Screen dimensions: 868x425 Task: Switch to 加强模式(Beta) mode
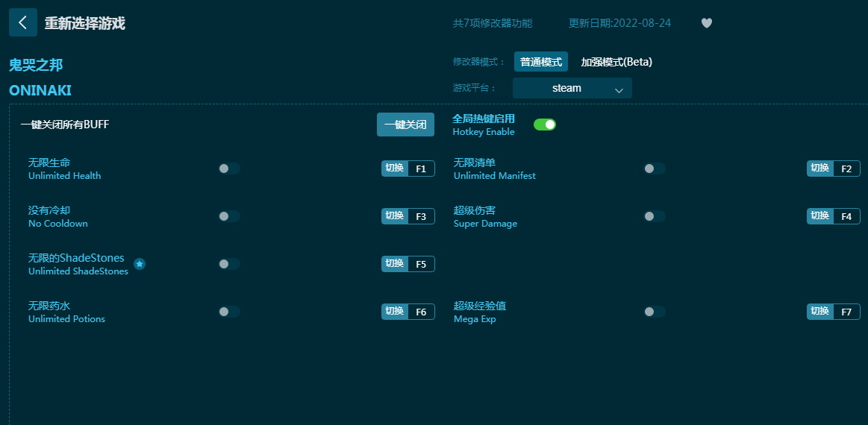tap(616, 62)
